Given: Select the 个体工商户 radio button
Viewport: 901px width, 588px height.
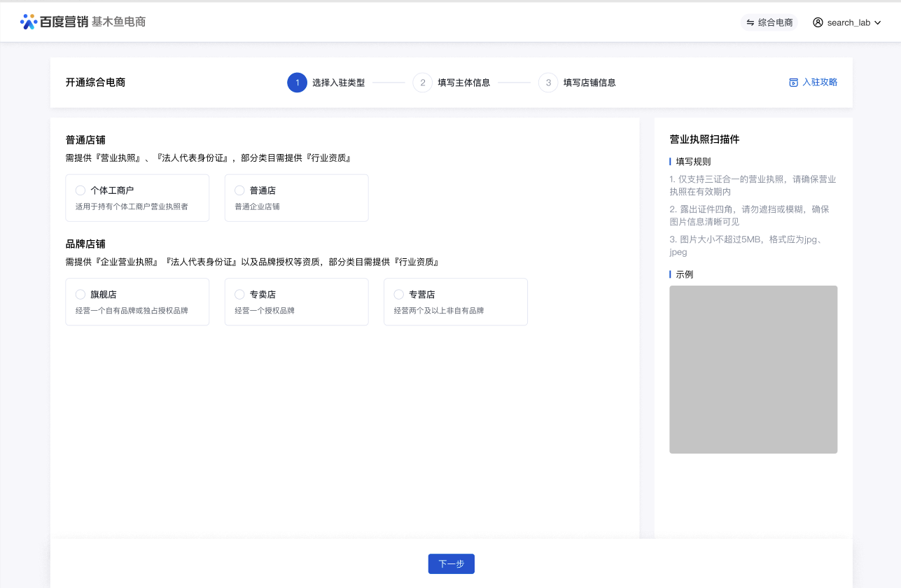Looking at the screenshot, I should 81,190.
